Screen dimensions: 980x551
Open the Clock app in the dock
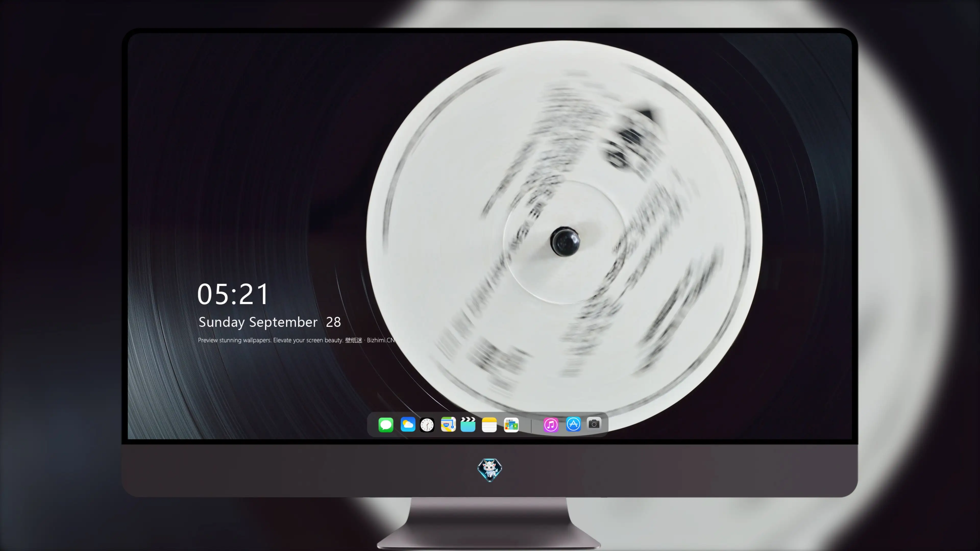pyautogui.click(x=427, y=425)
